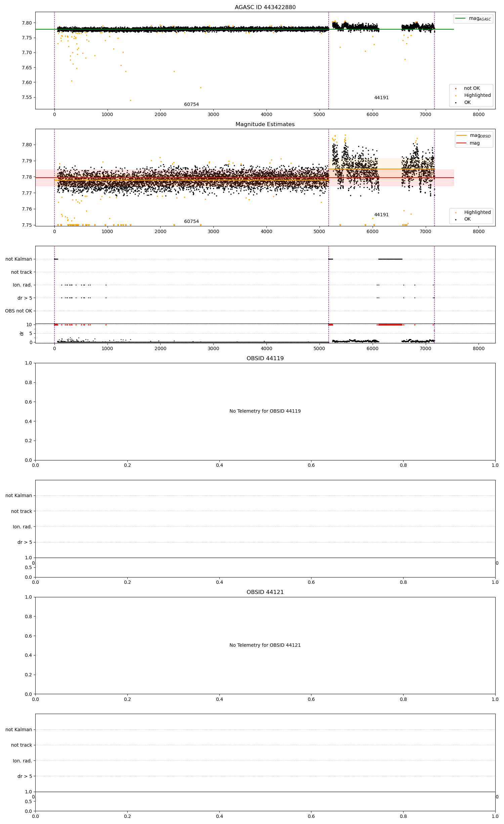Select text 'No Telemetry for OBSID 44119'
Screen dimensions: 504x824
(x=265, y=411)
